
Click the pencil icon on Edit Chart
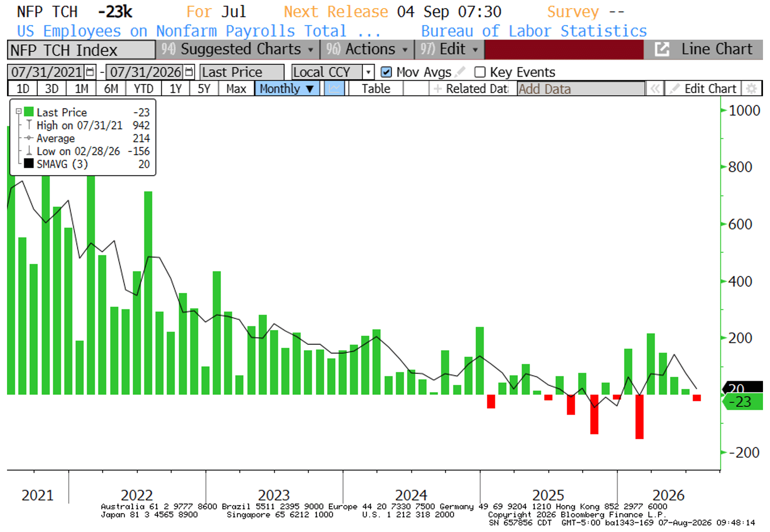pos(674,89)
